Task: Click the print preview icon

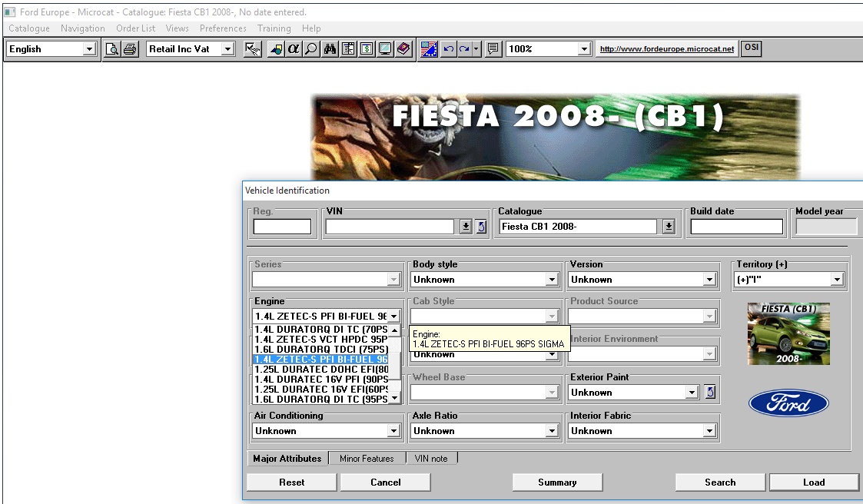Action: (112, 49)
